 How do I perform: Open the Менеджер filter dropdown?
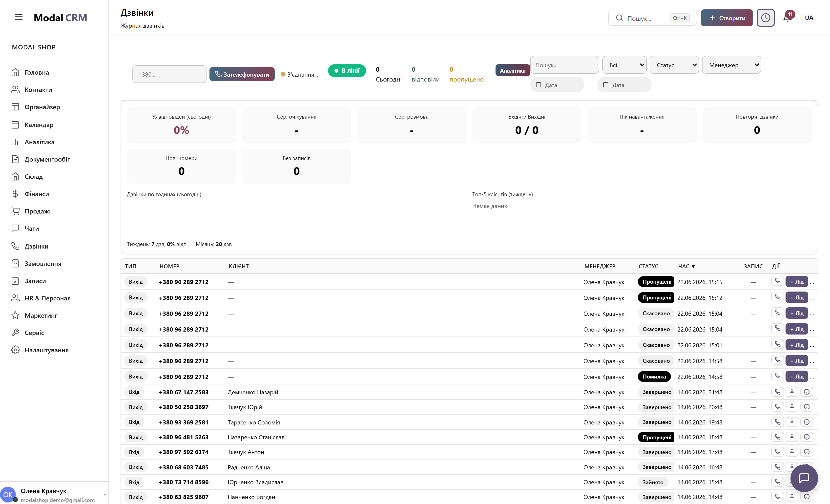731,65
